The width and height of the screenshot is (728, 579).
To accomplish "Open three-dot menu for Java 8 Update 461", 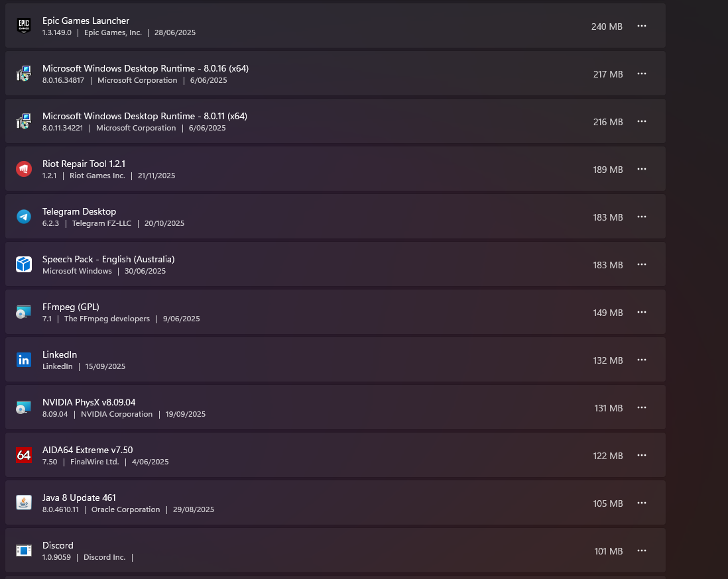I will click(x=642, y=503).
